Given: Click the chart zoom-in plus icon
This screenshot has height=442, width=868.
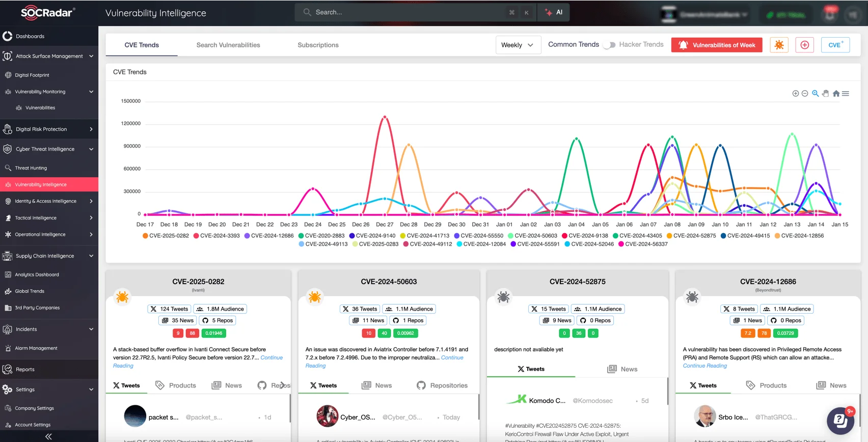Looking at the screenshot, I should [795, 94].
